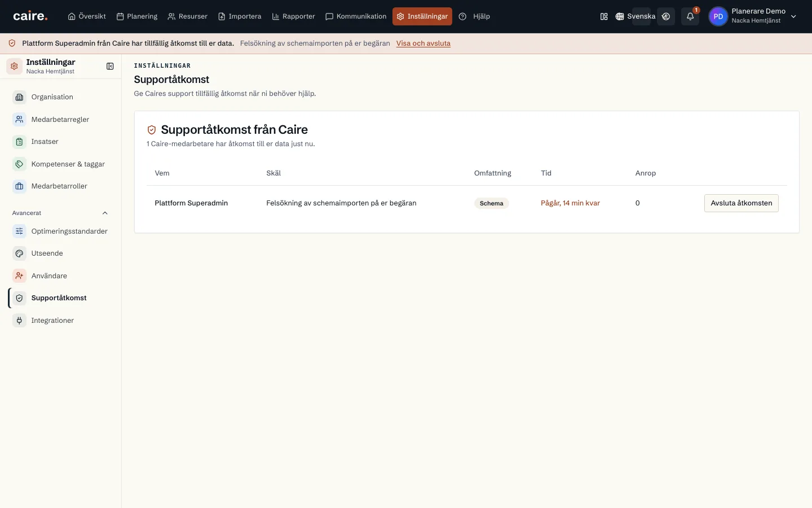Click the Kompetenser & taggar tag icon
The height and width of the screenshot is (508, 812).
click(x=19, y=164)
